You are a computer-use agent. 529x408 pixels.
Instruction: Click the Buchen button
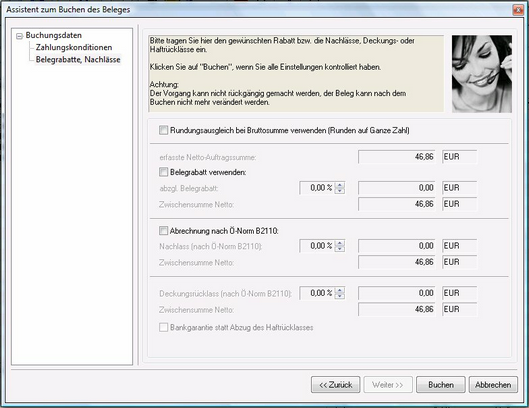[441, 385]
